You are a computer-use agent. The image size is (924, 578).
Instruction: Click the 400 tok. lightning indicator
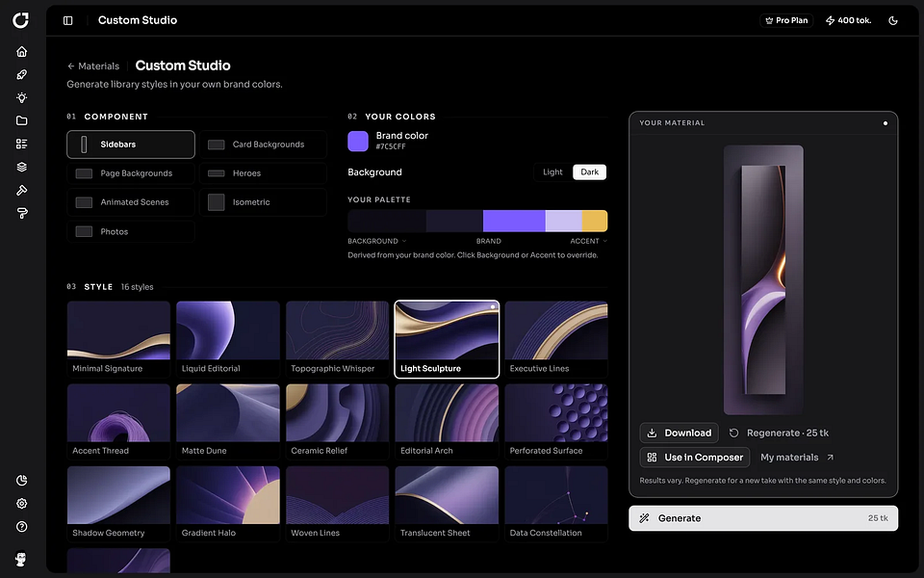(x=849, y=20)
